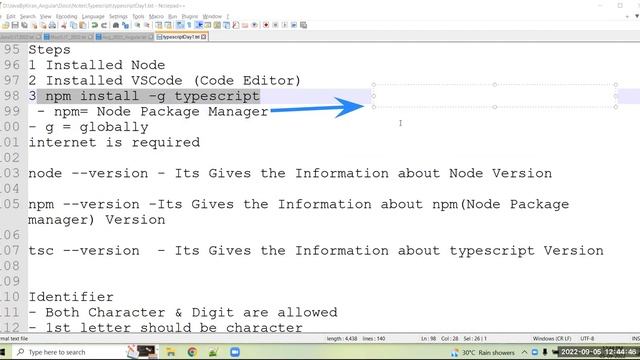Click the 'Identifier' heading line

click(71, 297)
